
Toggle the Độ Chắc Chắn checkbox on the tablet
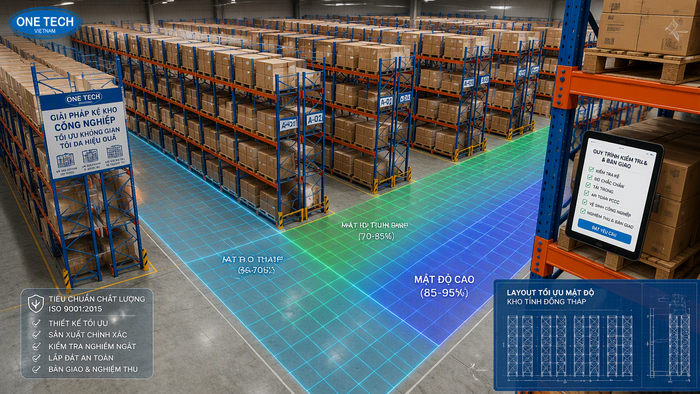pos(590,177)
